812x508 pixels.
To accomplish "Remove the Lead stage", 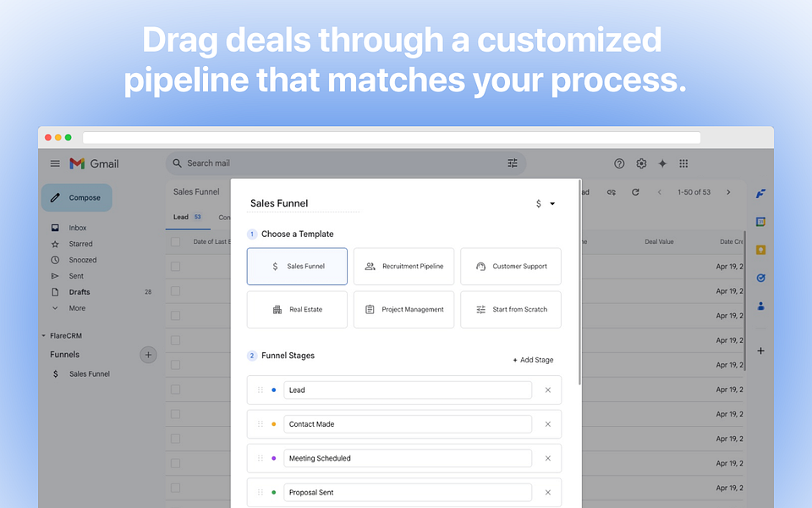I will (x=547, y=389).
